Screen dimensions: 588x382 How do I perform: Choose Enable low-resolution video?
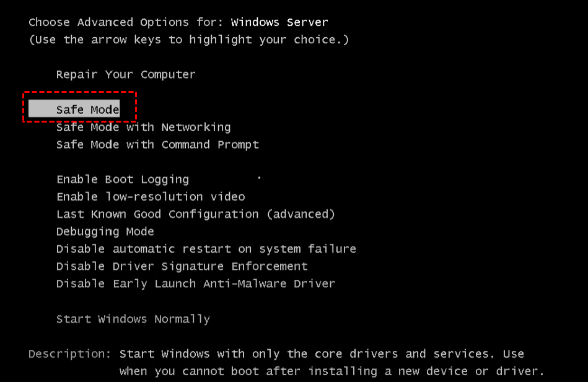click(x=151, y=196)
